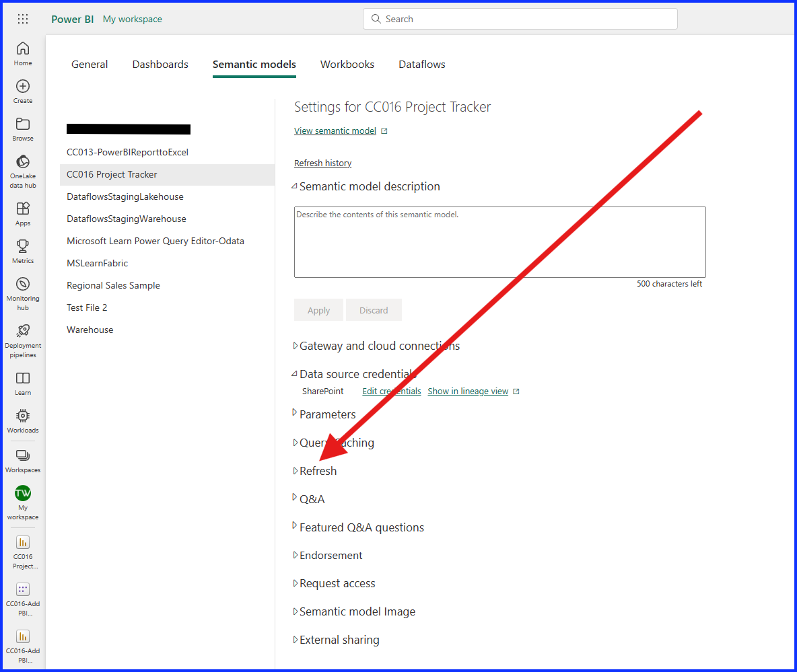Image resolution: width=797 pixels, height=672 pixels.
Task: Expand the Semantic model Image section
Action: tap(296, 611)
